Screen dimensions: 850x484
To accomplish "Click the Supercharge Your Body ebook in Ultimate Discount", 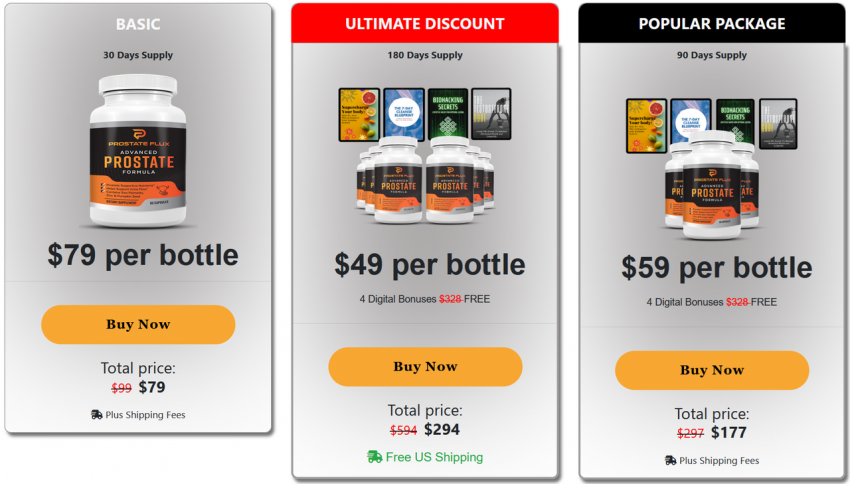I will pos(358,112).
